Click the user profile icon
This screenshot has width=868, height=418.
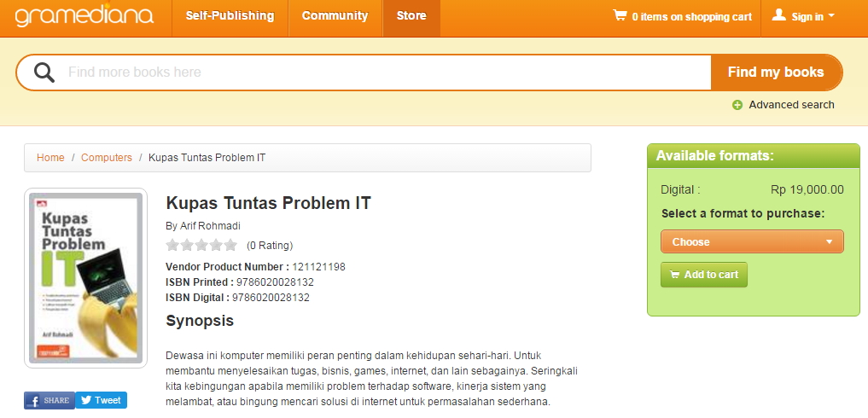(778, 15)
